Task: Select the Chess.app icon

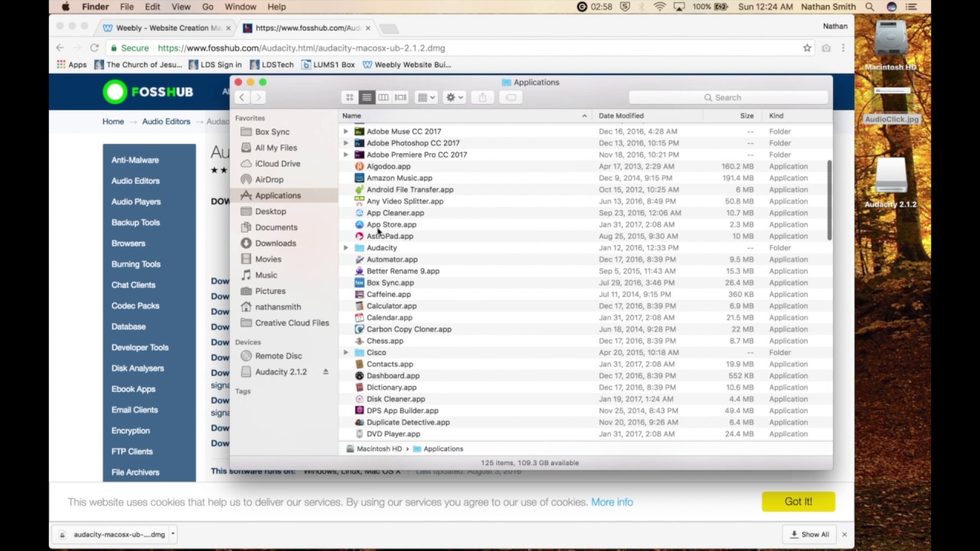Action: [x=359, y=341]
